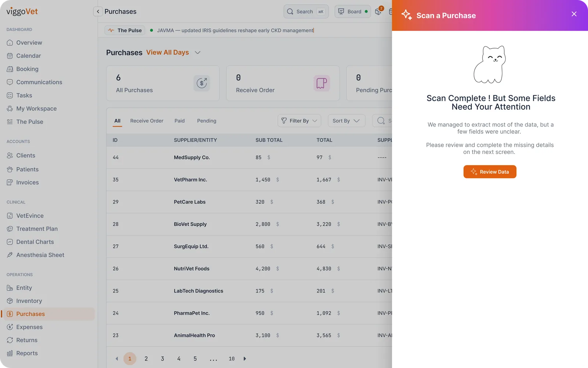Open Inventory in Operations
The image size is (588, 368).
coord(24,301)
